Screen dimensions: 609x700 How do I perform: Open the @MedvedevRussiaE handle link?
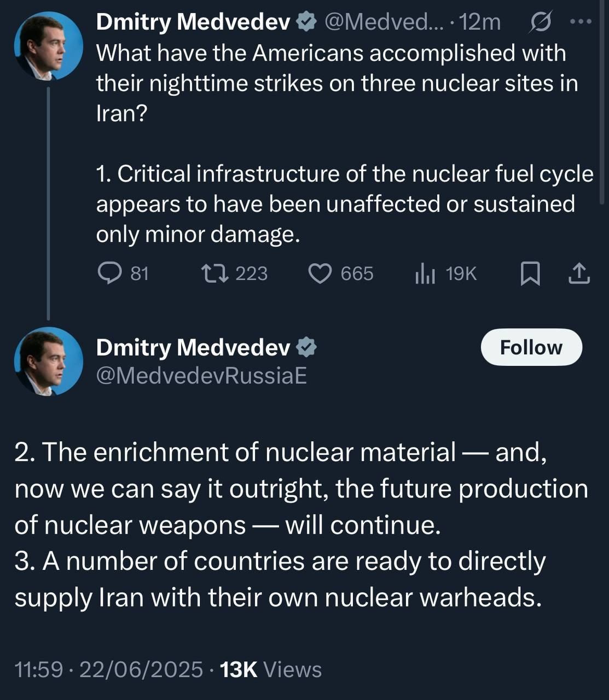point(201,376)
